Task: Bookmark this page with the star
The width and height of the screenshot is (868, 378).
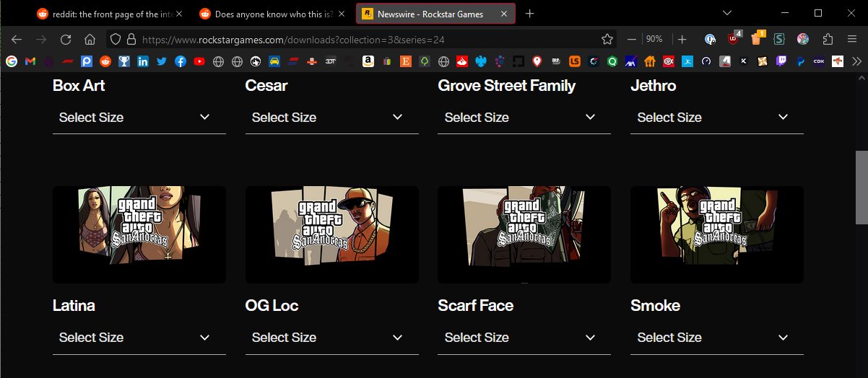Action: pyautogui.click(x=607, y=39)
